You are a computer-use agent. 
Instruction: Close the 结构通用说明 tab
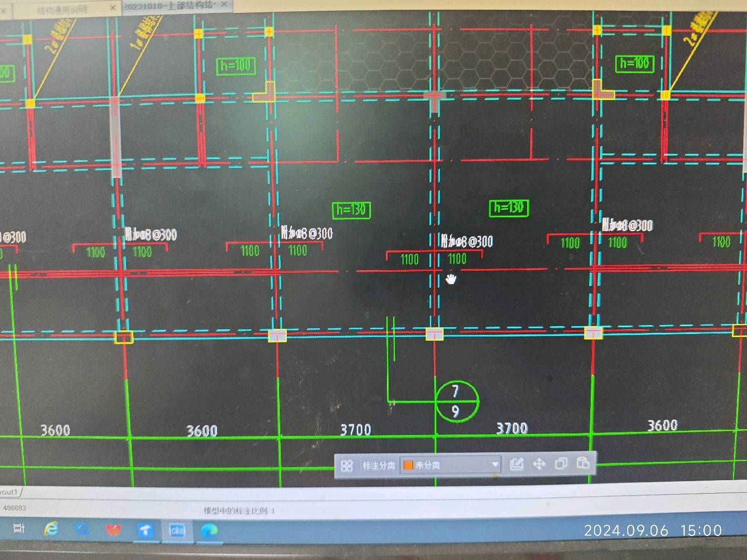pyautogui.click(x=113, y=8)
